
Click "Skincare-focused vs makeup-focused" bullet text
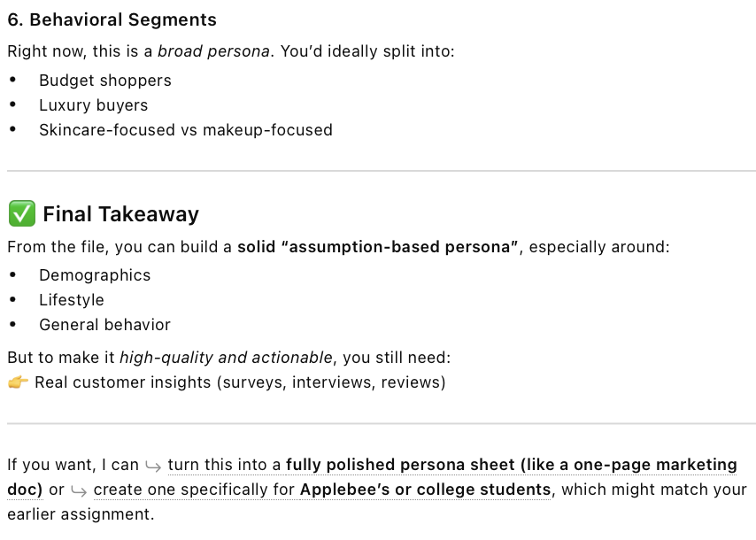coord(186,130)
